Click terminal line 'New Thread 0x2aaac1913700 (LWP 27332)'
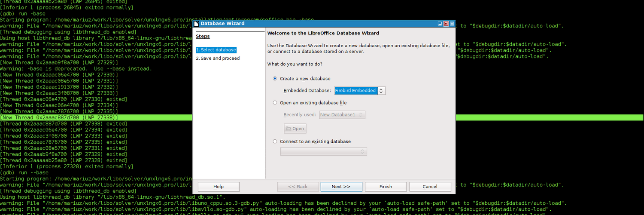Image resolution: width=644 pixels, height=215 pixels. (x=59, y=87)
